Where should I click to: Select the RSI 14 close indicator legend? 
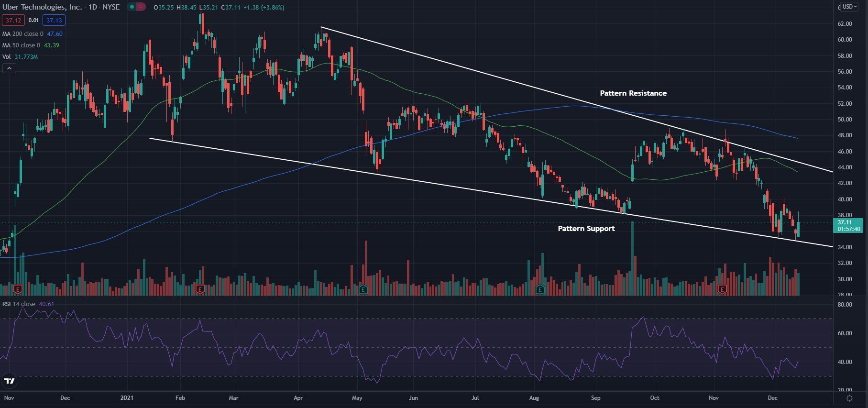click(x=28, y=304)
